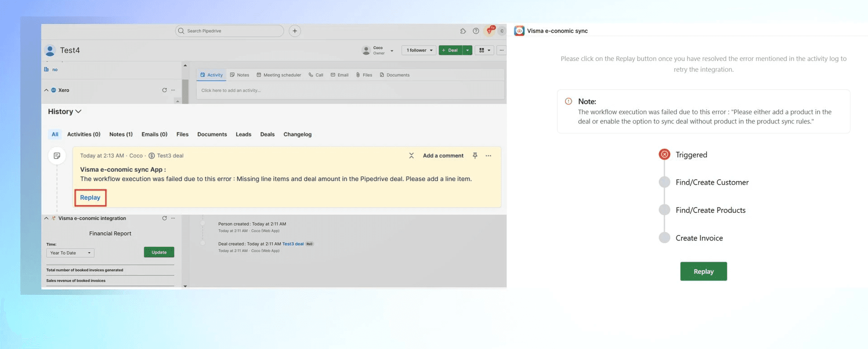Open the help question mark icon
Viewport: 868px width, 349px height.
point(476,31)
